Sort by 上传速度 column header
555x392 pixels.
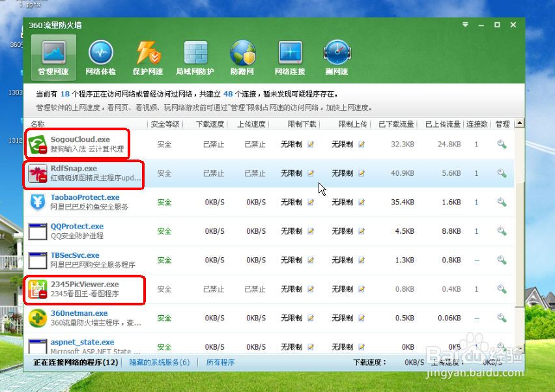[251, 124]
